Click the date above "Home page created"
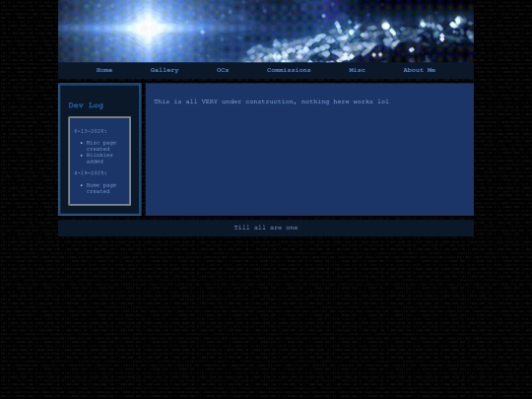 (x=91, y=173)
